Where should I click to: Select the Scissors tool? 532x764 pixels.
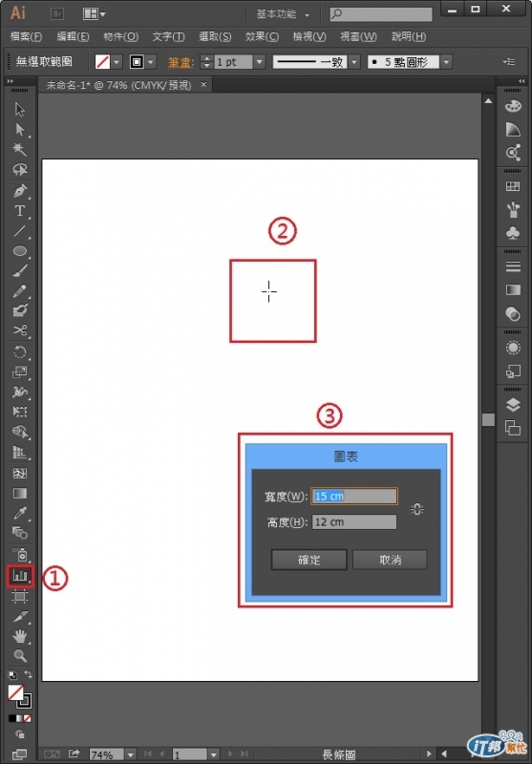(x=20, y=330)
